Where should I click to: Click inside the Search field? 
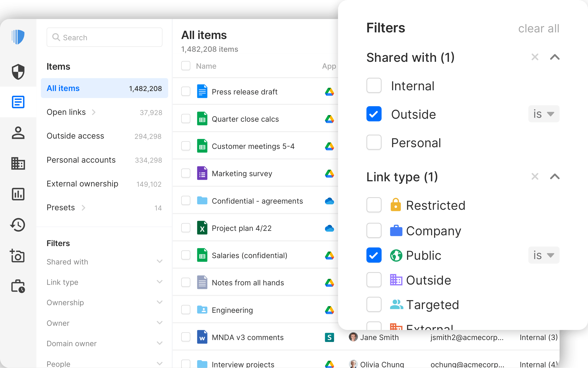point(104,37)
